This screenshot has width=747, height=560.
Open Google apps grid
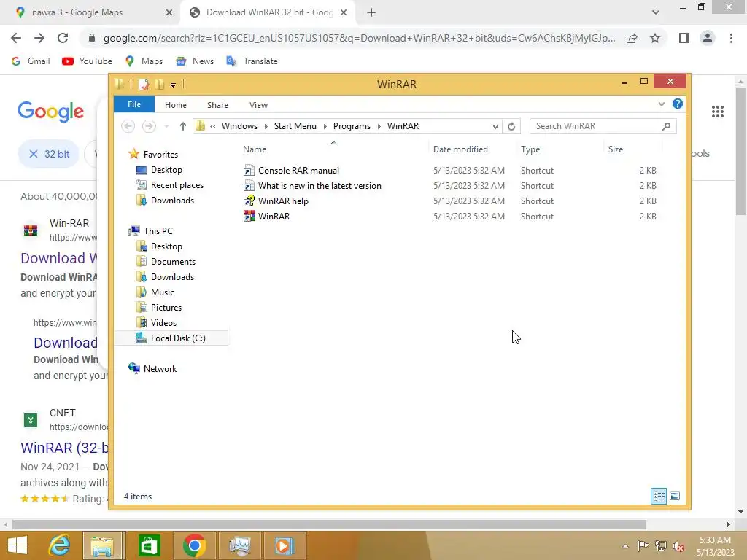[x=718, y=112]
